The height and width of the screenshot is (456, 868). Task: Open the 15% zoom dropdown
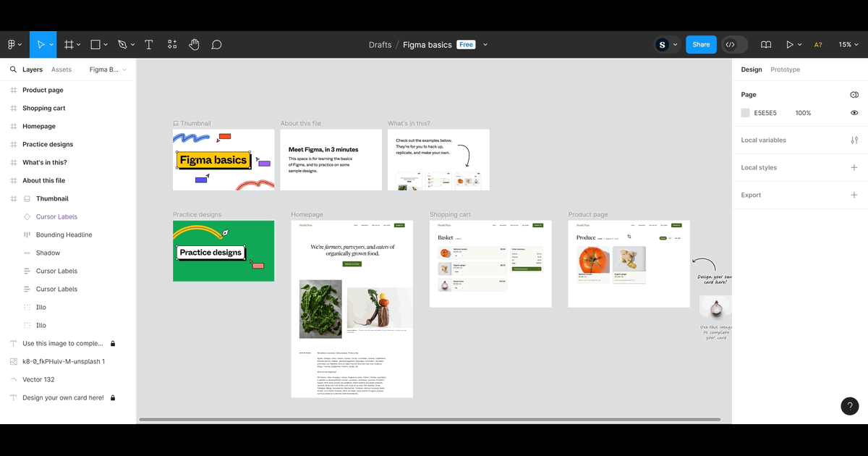pos(848,44)
